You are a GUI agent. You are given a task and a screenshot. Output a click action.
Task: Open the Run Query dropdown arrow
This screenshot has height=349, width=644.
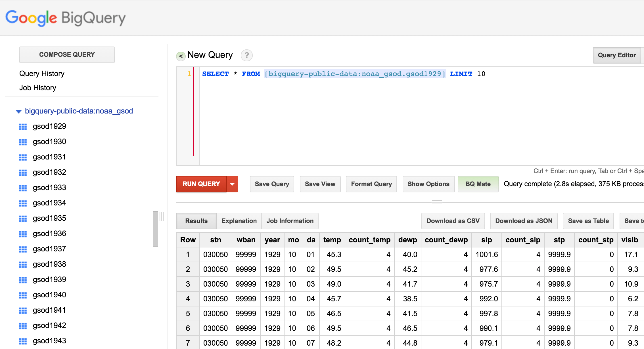click(x=232, y=184)
